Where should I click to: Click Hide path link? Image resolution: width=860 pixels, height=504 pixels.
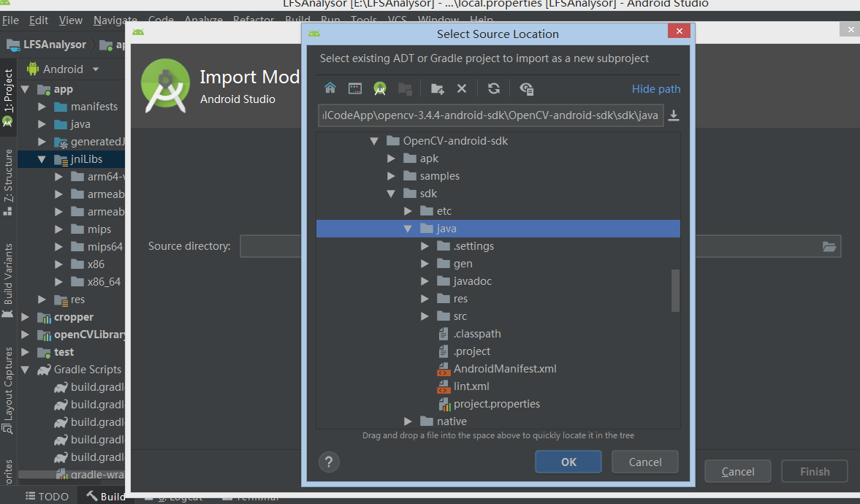656,89
